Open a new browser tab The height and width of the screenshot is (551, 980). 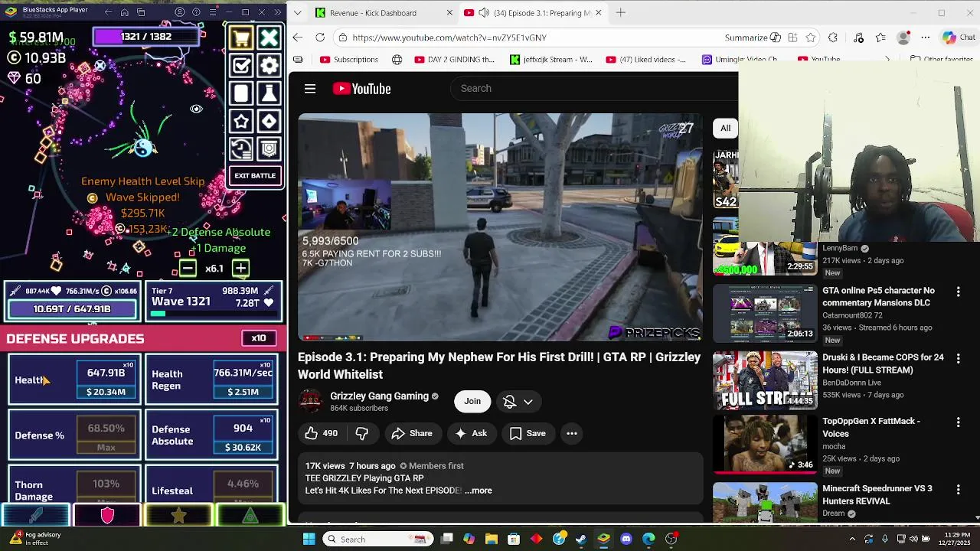click(621, 12)
